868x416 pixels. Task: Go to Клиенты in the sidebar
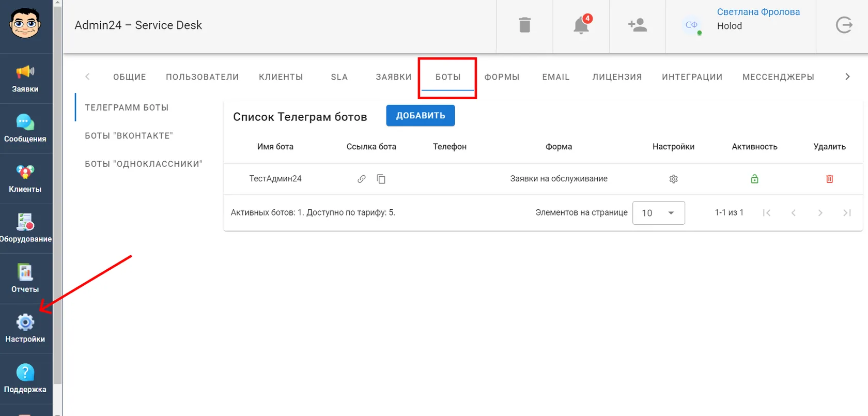(25, 179)
